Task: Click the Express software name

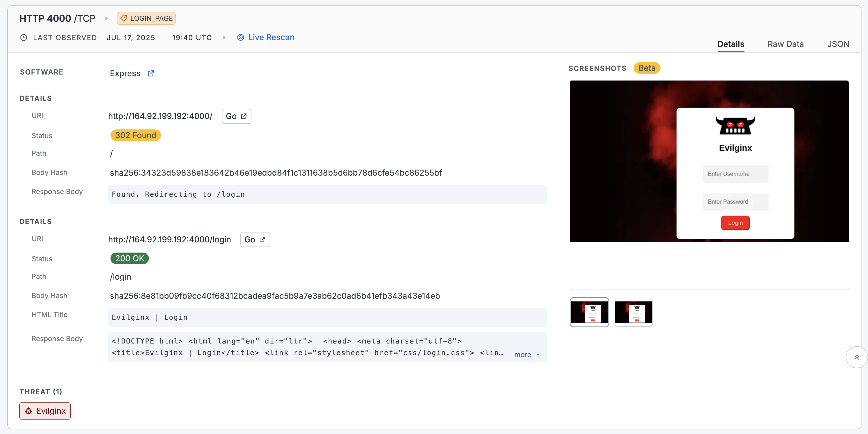Action: (125, 73)
